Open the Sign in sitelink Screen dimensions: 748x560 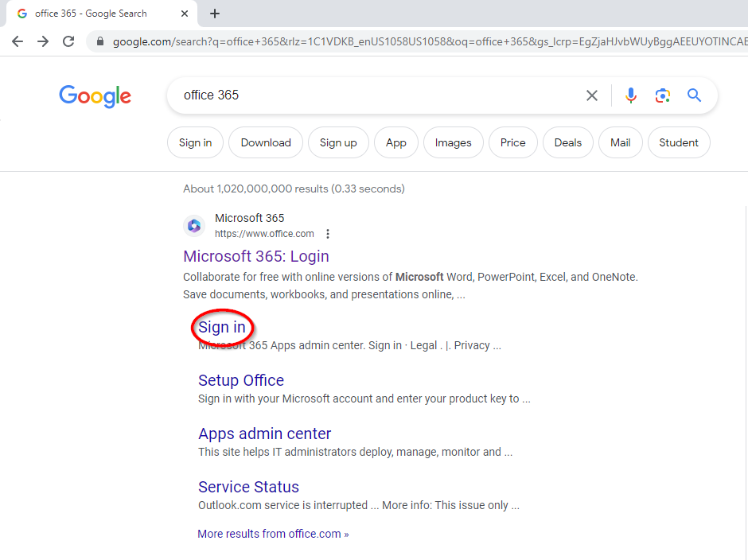[222, 327]
